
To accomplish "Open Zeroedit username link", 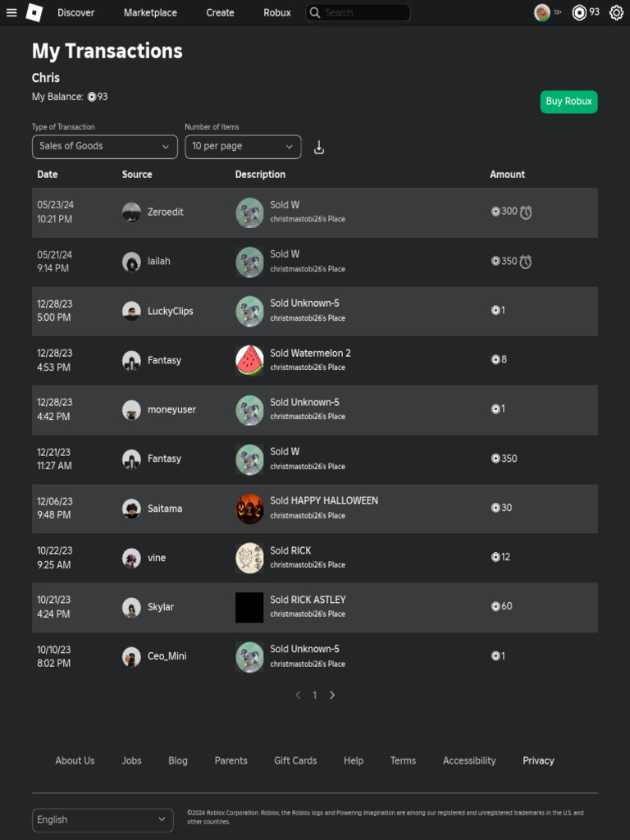I will [x=166, y=212].
